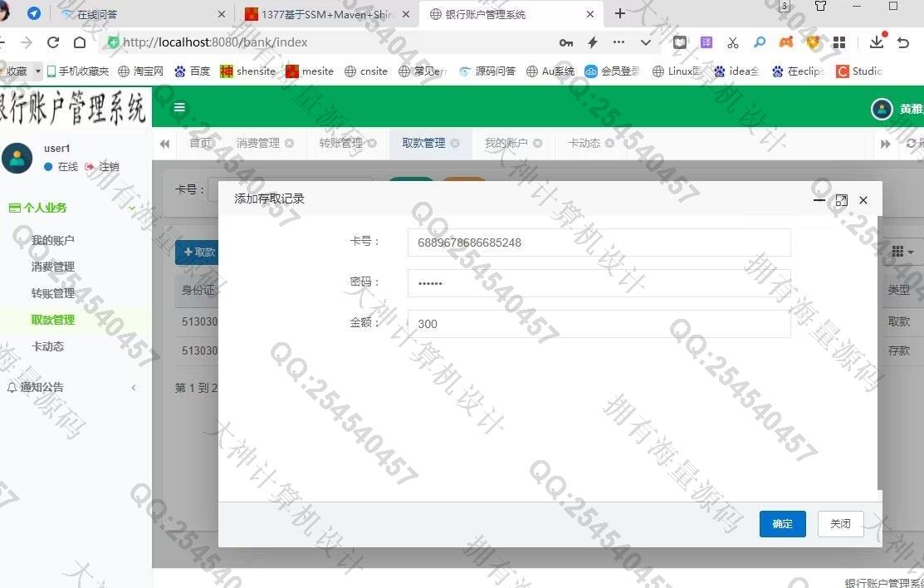
Task: Open the table columns grid dropdown
Action: point(902,252)
